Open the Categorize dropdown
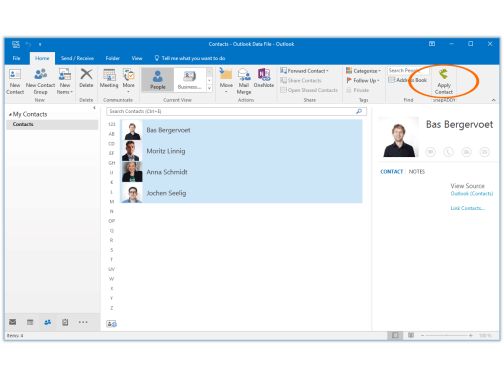The width and height of the screenshot is (504, 378). click(363, 71)
